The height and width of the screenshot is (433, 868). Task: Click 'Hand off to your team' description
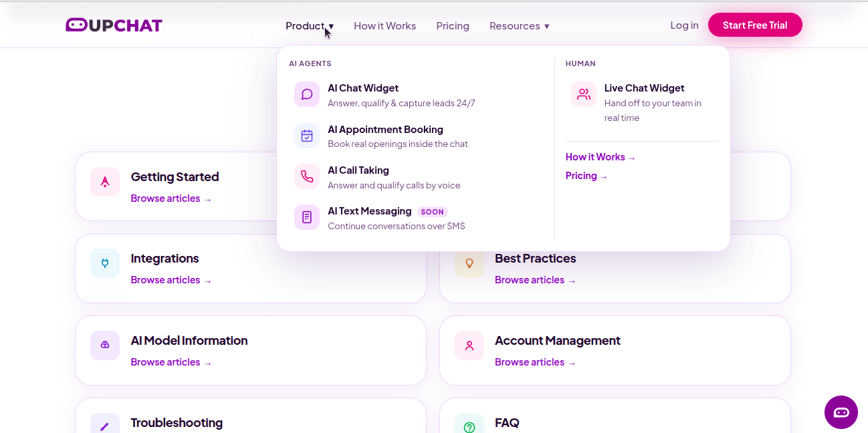[x=653, y=110]
